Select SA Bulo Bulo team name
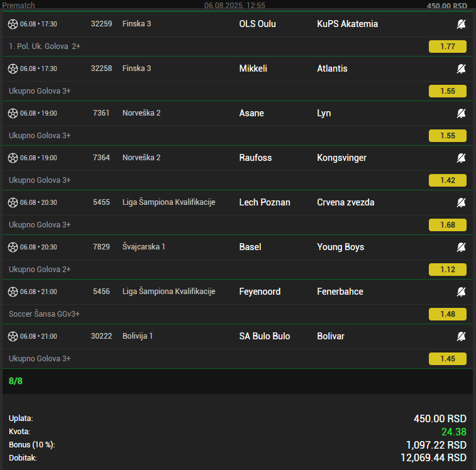 [265, 336]
